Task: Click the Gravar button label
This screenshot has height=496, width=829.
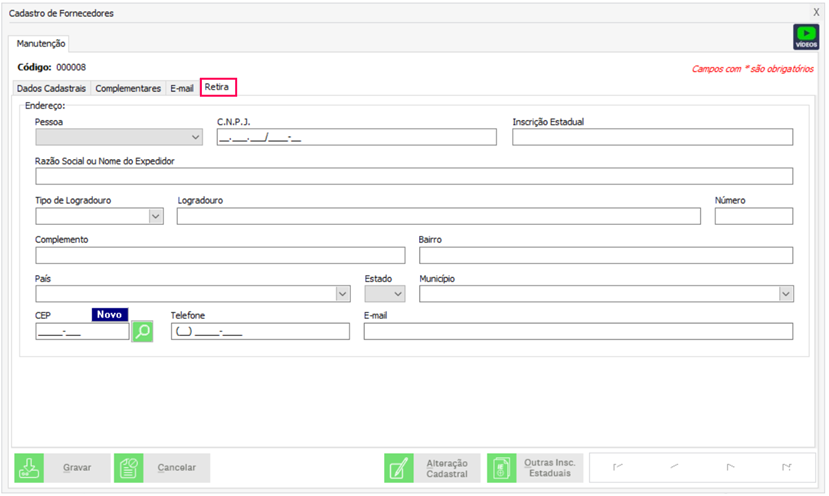Action: pyautogui.click(x=77, y=468)
